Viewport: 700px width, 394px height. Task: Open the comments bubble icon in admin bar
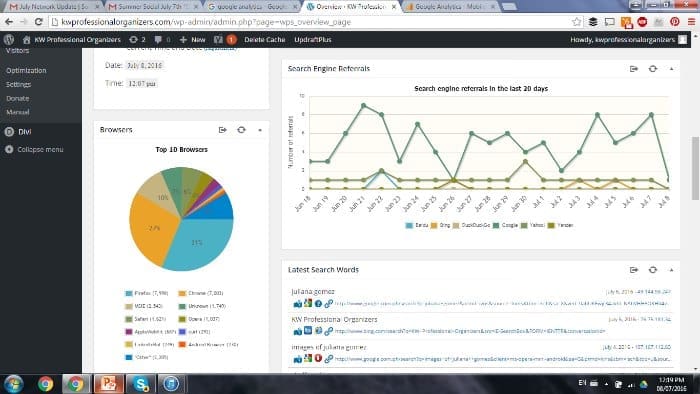162,39
